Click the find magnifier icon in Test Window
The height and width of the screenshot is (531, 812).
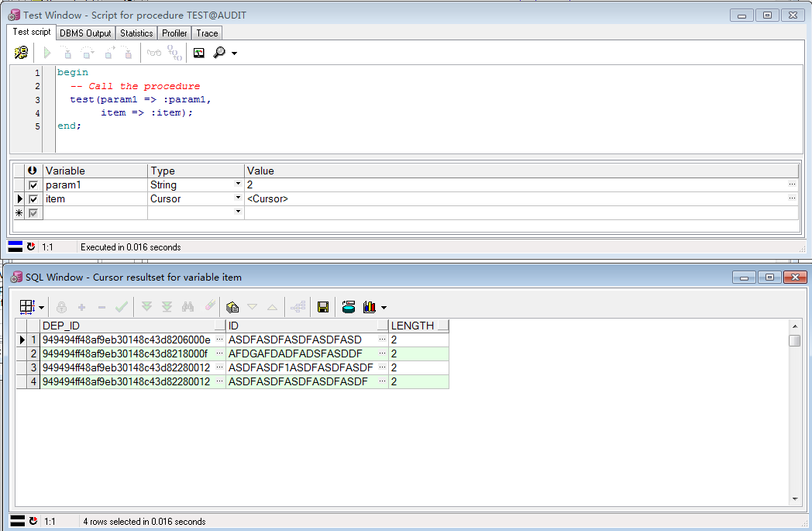[x=219, y=53]
